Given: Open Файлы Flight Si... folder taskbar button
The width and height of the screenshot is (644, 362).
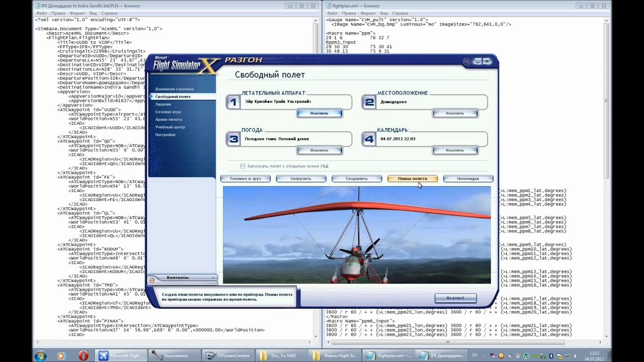Looking at the screenshot, I should point(334,355).
